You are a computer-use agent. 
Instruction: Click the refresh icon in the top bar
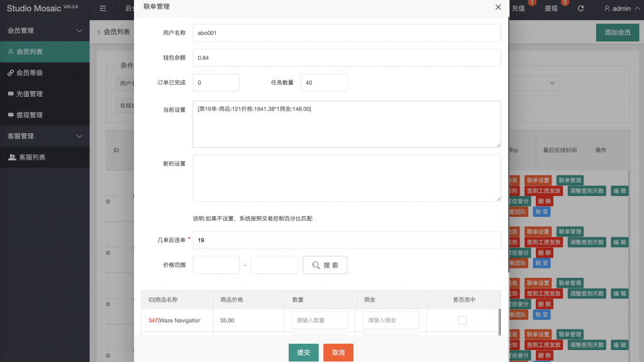pyautogui.click(x=581, y=8)
